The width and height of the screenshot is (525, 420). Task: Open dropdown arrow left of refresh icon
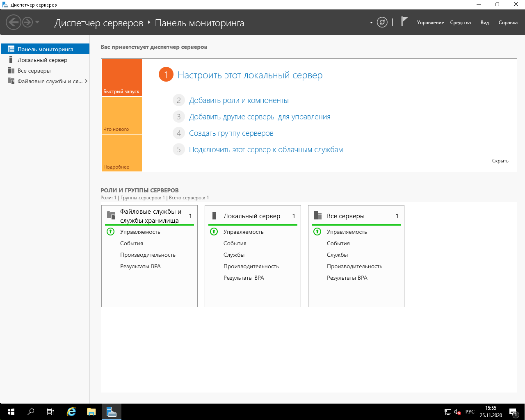coord(371,23)
